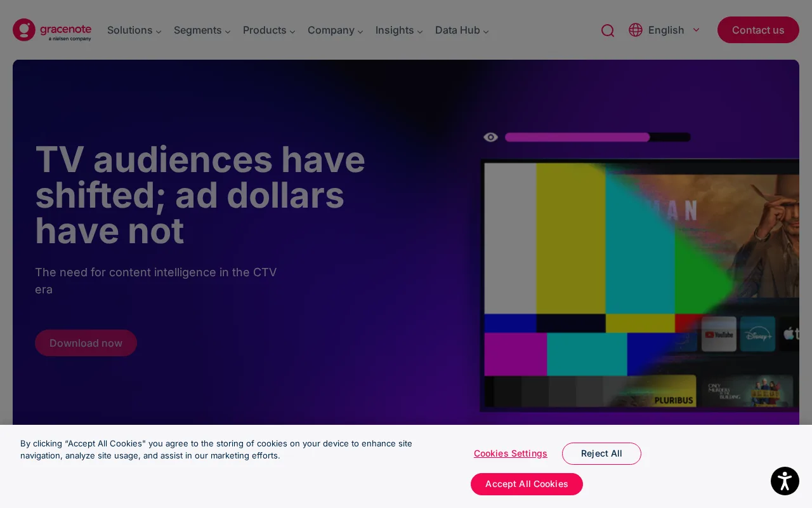The width and height of the screenshot is (812, 508).
Task: Click the Disney+ app tile on TV
Action: click(x=757, y=334)
